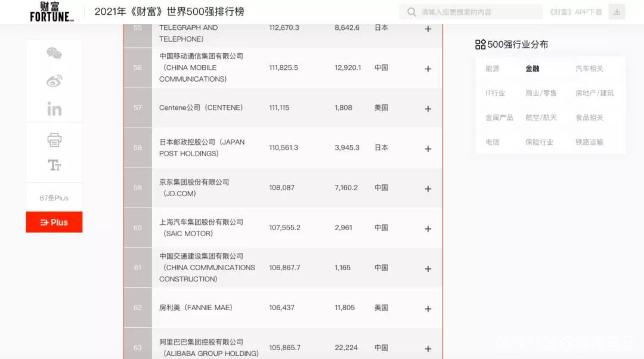Select the 金融 industry filter

tap(532, 69)
